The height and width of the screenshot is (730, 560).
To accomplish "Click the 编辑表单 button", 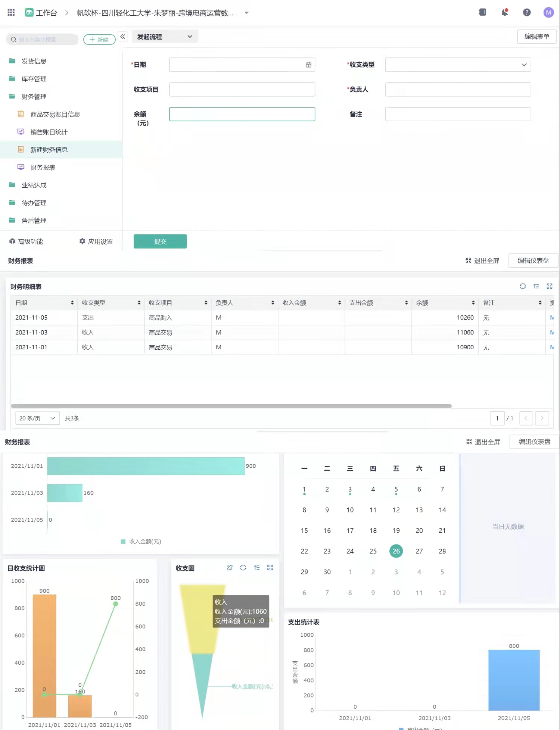I will (x=536, y=37).
